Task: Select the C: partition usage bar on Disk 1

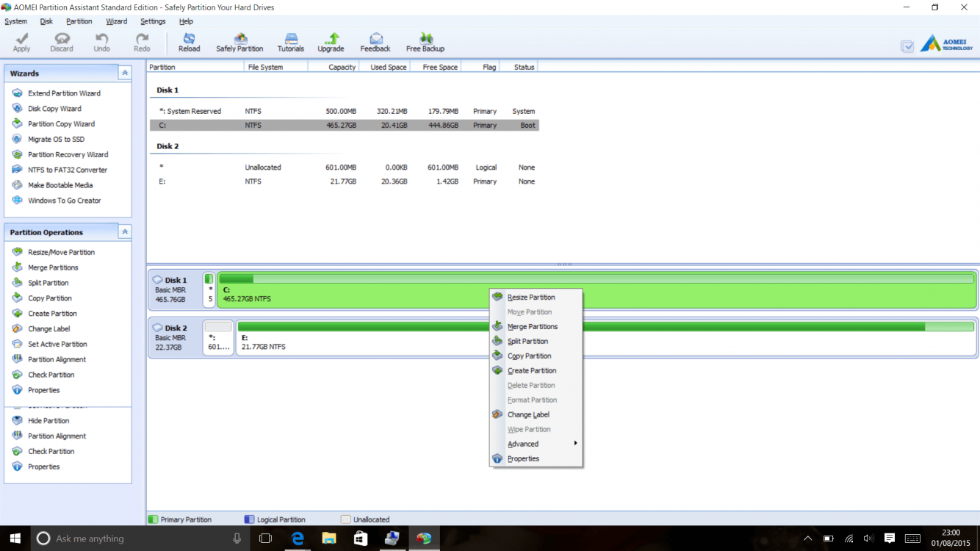Action: click(x=597, y=279)
